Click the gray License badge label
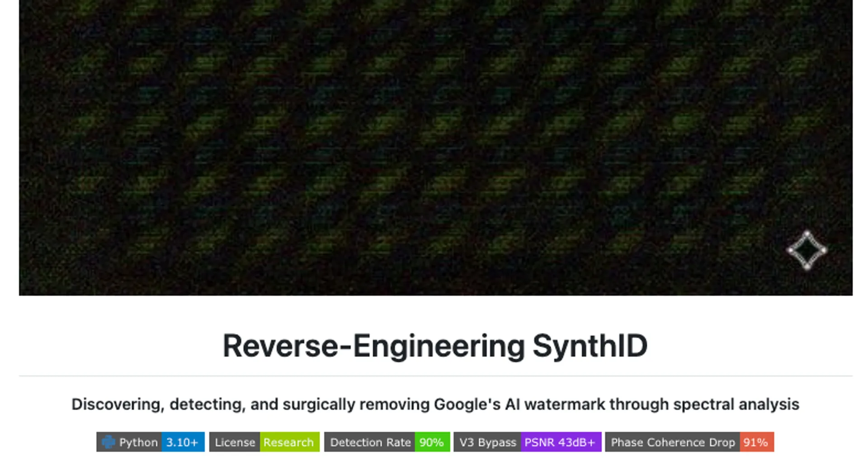 [x=235, y=442]
